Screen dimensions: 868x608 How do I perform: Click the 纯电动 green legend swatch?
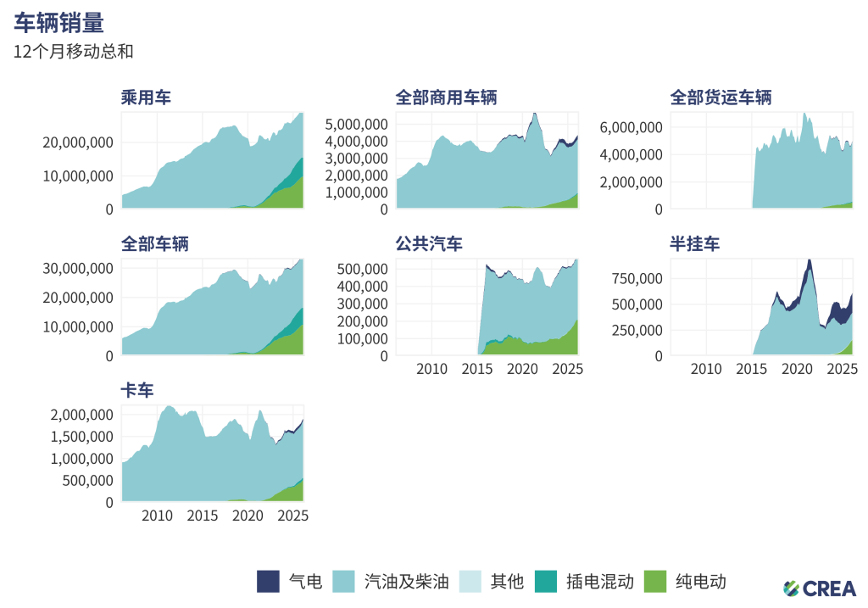coord(655,581)
